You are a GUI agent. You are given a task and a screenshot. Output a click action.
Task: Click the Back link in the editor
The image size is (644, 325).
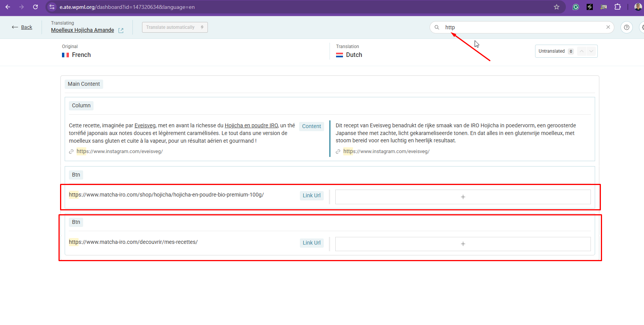pos(22,27)
